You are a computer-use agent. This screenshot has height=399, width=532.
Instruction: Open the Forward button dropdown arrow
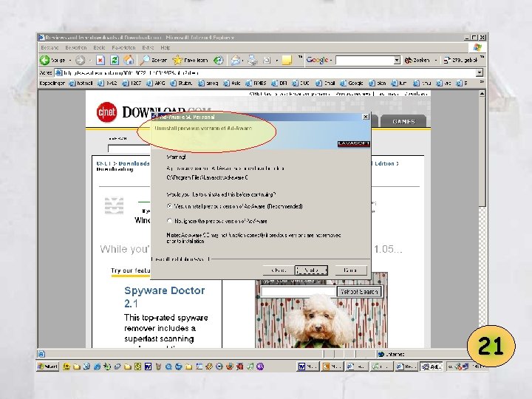pos(90,61)
